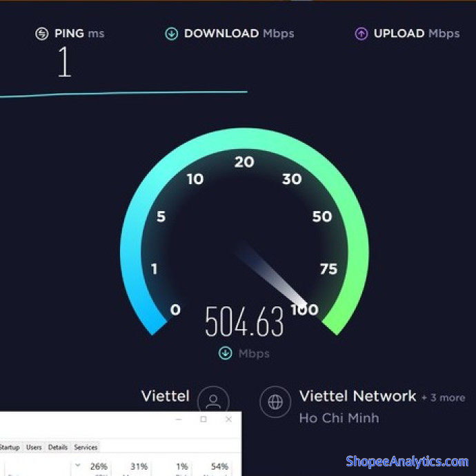Open the Details tab
This screenshot has width=476, height=476.
point(58,447)
